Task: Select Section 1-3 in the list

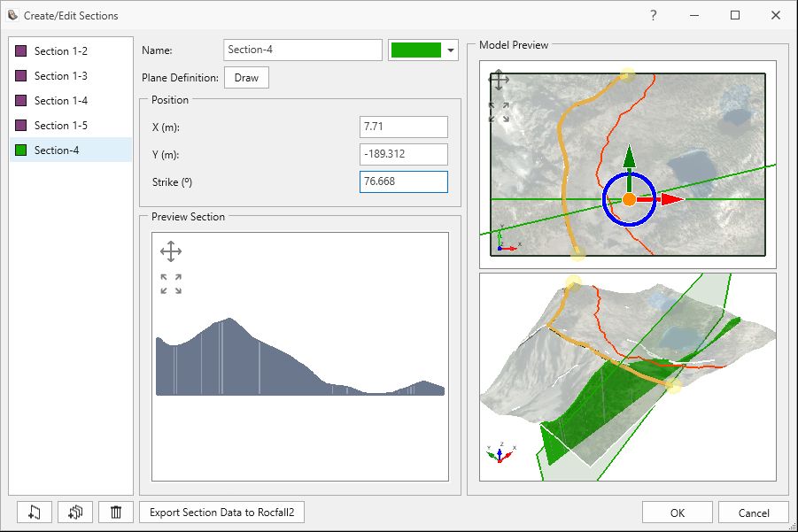Action: click(x=71, y=76)
